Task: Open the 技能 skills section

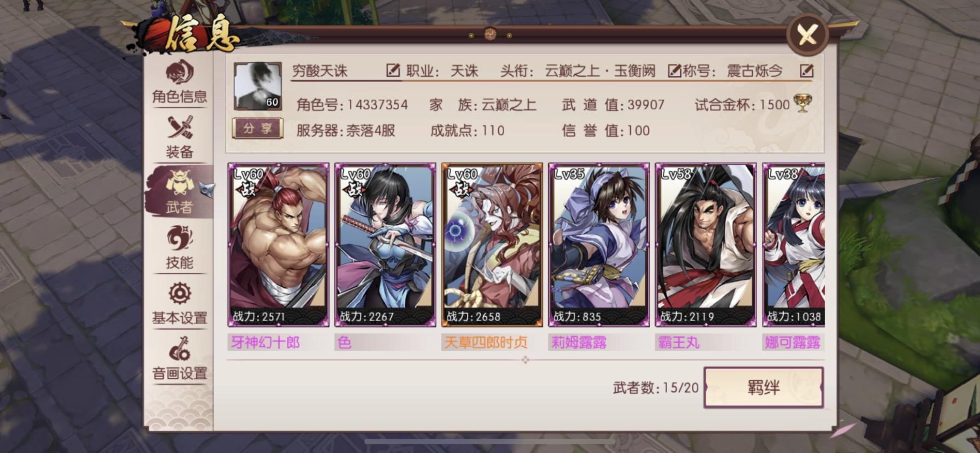Action: 179,248
